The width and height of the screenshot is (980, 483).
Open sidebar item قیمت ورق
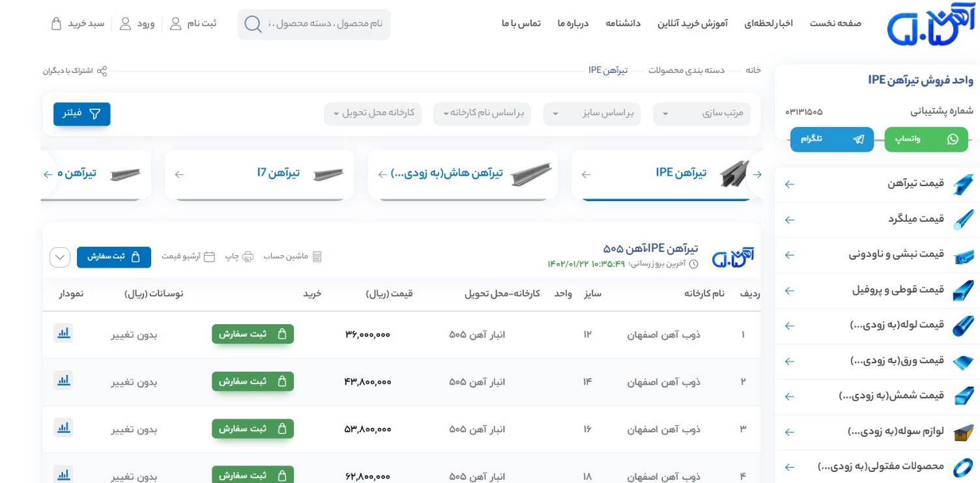877,361
